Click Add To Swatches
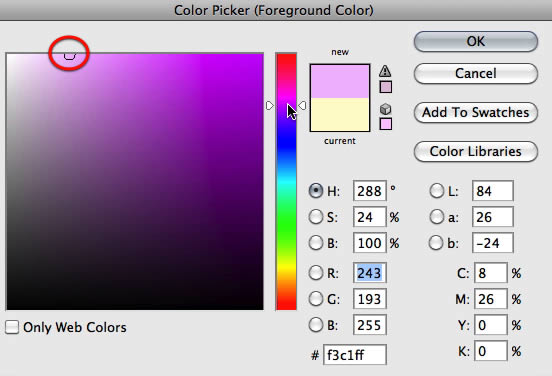Image resolution: width=552 pixels, height=376 pixels. [476, 113]
